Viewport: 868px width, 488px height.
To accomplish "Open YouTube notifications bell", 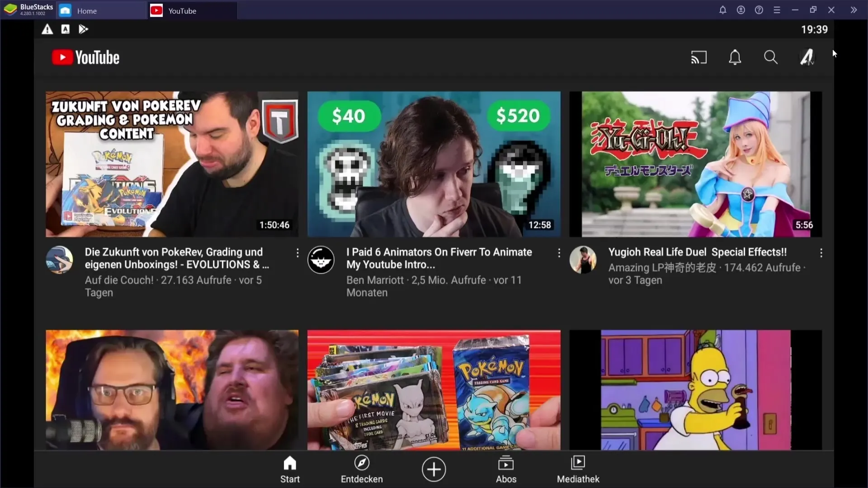I will pyautogui.click(x=735, y=57).
